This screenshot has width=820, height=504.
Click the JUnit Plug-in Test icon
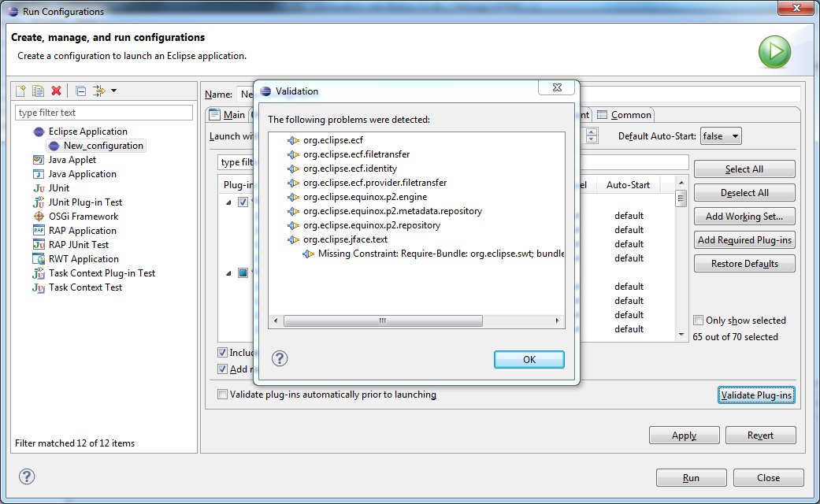(39, 202)
